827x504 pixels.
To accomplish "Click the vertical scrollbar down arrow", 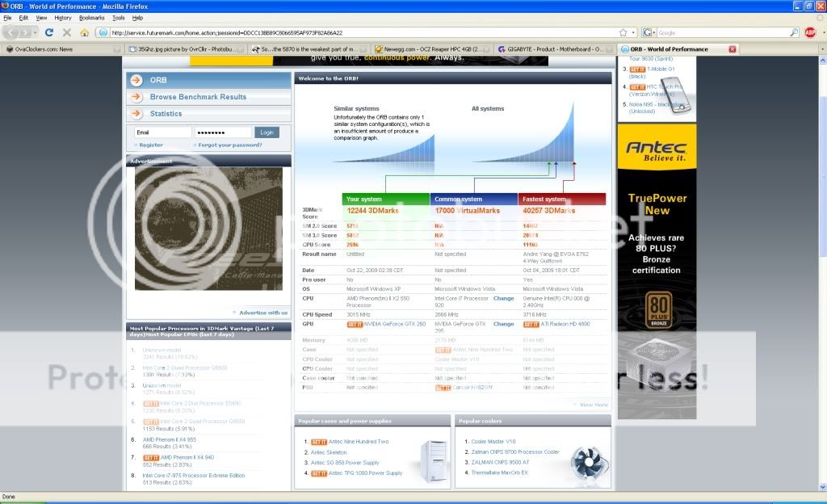I will click(x=822, y=487).
